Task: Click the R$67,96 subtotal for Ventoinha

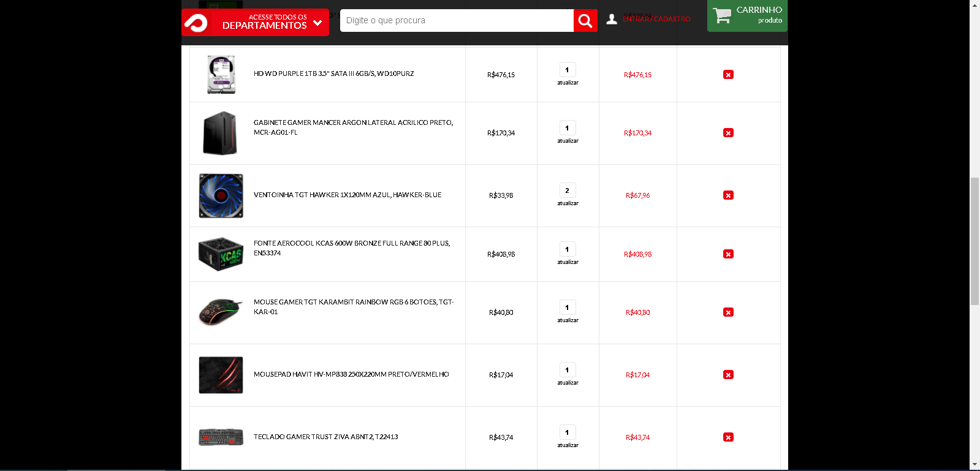Action: [x=637, y=195]
